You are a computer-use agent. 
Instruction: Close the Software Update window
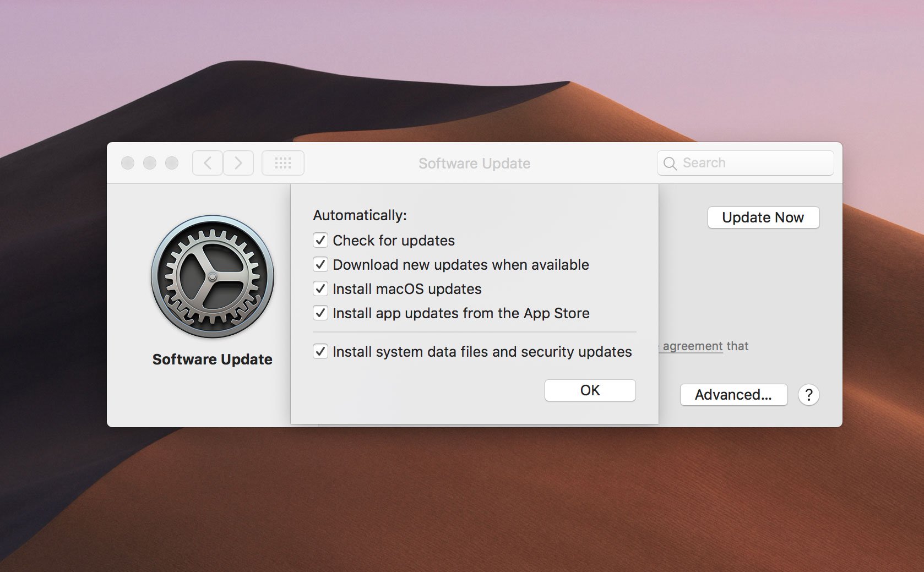coord(128,163)
